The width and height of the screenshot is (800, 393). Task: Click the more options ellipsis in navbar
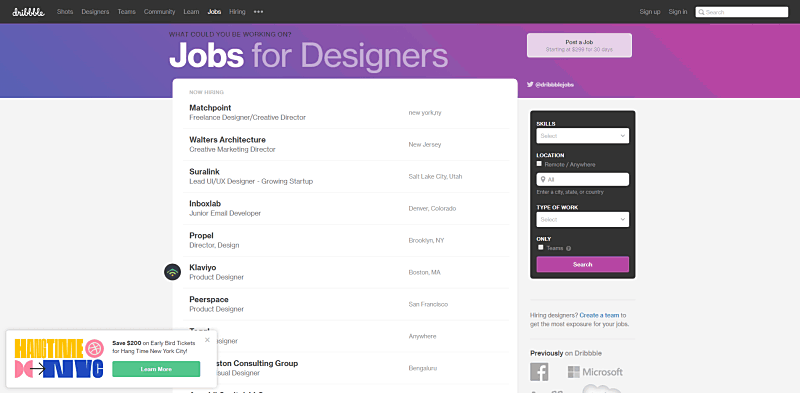tap(259, 12)
